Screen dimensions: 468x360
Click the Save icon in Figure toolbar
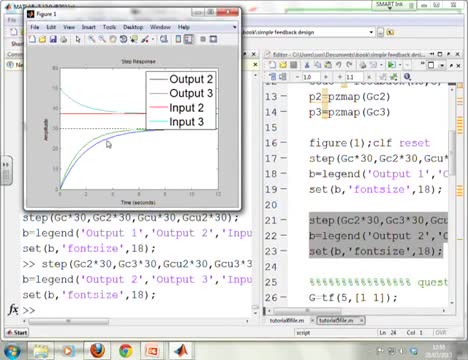pyautogui.click(x=53, y=39)
